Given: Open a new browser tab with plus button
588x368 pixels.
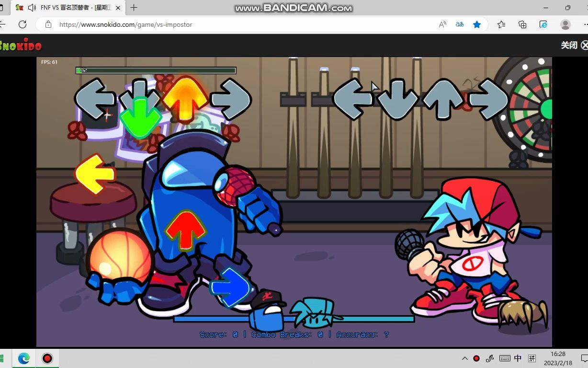Looking at the screenshot, I should pyautogui.click(x=134, y=8).
